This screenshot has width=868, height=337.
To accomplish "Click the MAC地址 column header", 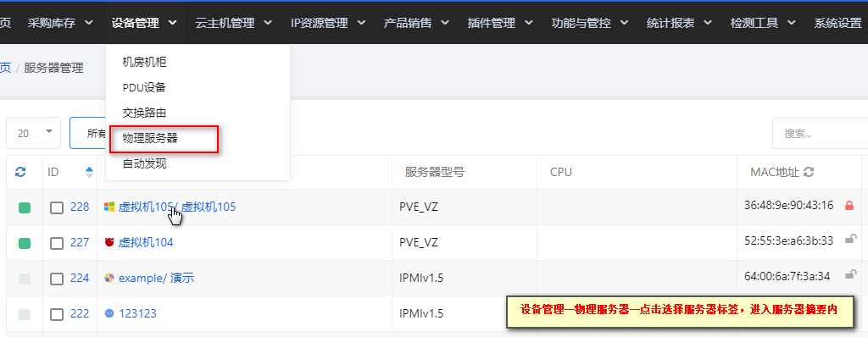I will pos(775,172).
